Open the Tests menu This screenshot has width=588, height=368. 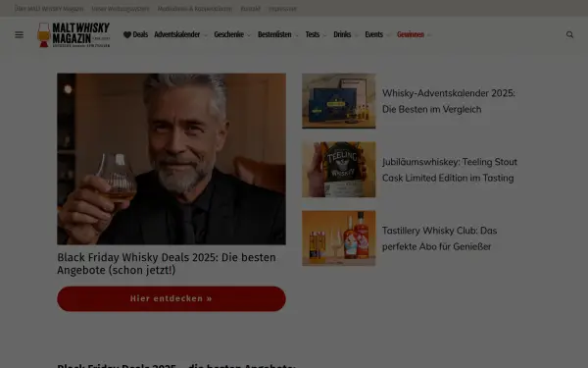coord(313,34)
